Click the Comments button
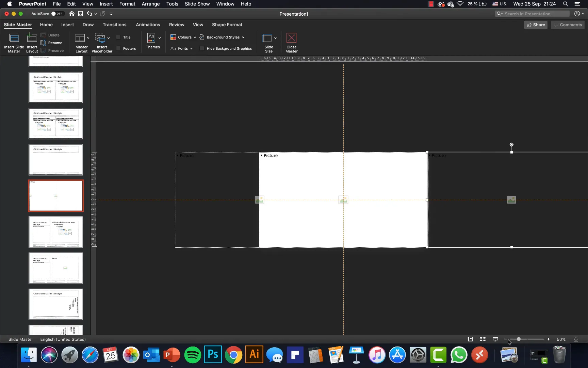This screenshot has width=588, height=368. point(568,25)
